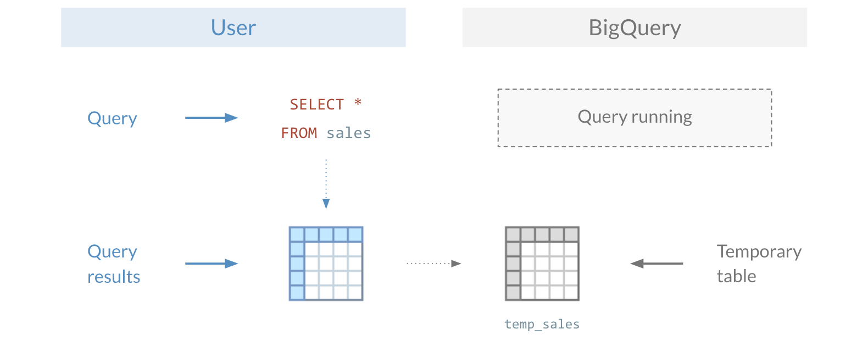Click the blue arrow beside Query results
This screenshot has height=340, width=868.
(x=211, y=264)
